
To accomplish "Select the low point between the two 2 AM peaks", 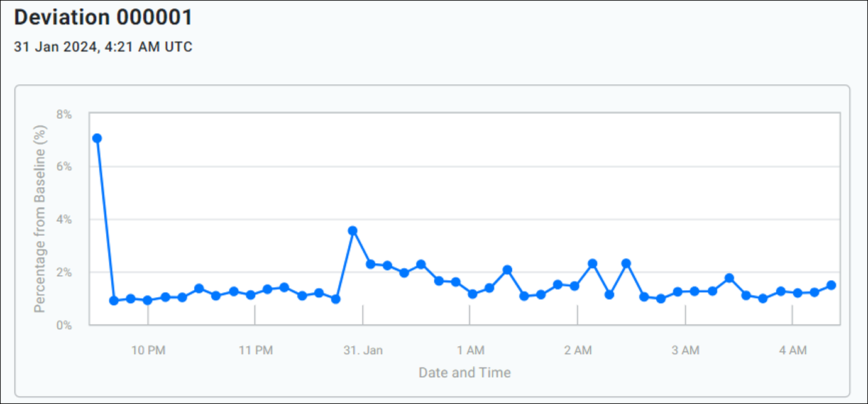I will (x=609, y=295).
